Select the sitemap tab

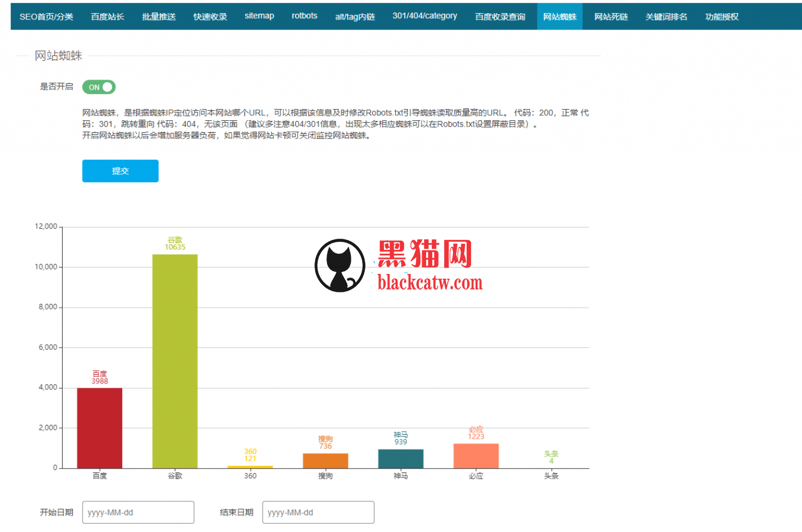[x=259, y=16]
